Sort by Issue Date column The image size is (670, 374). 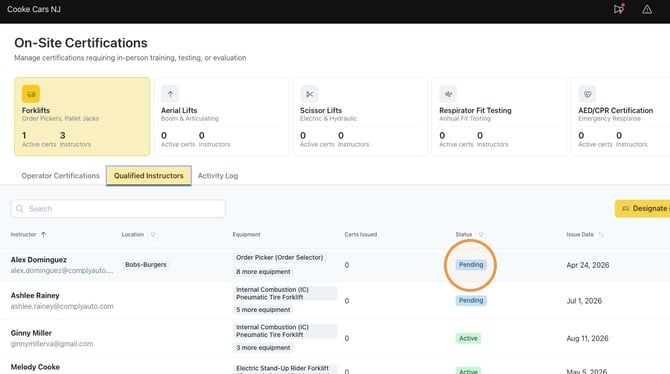tap(601, 234)
